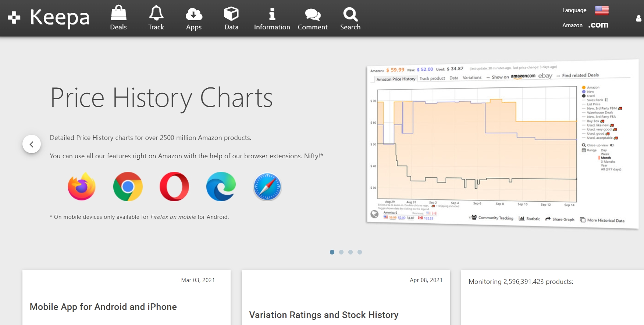Image resolution: width=644 pixels, height=325 pixels.
Task: Select the first carousel dot
Action: [x=332, y=252]
